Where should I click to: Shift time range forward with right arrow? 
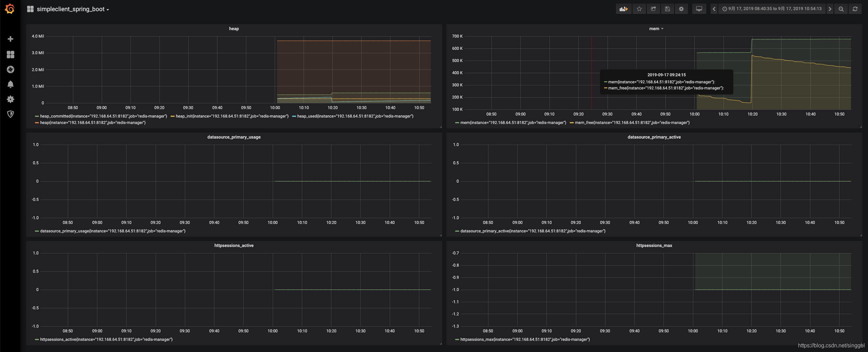[x=830, y=9]
